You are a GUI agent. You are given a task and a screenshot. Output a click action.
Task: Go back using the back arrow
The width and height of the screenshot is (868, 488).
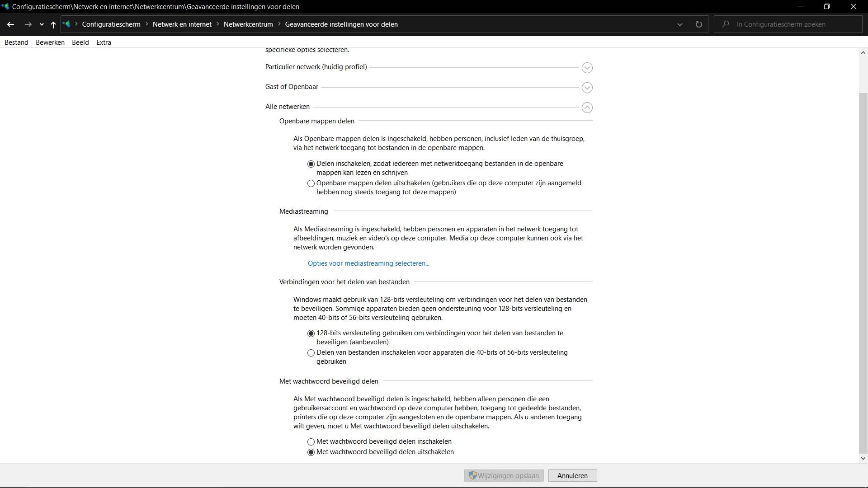point(10,24)
